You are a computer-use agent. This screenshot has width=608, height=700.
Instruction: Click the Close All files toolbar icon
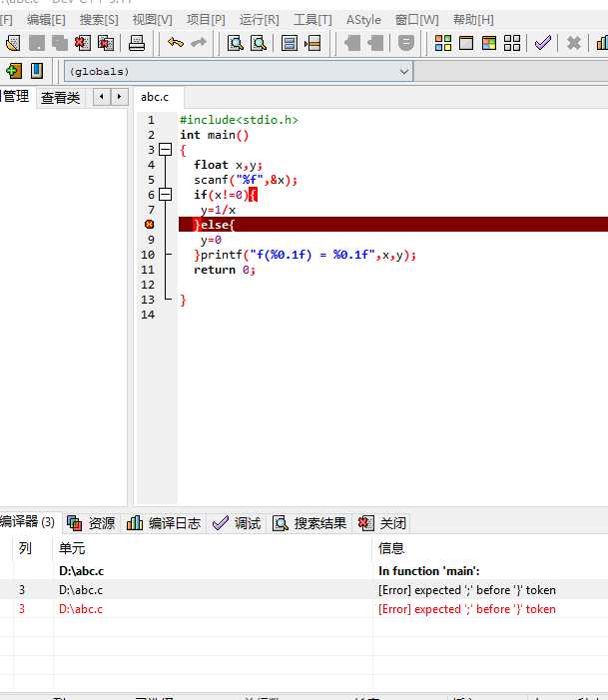[x=106, y=43]
